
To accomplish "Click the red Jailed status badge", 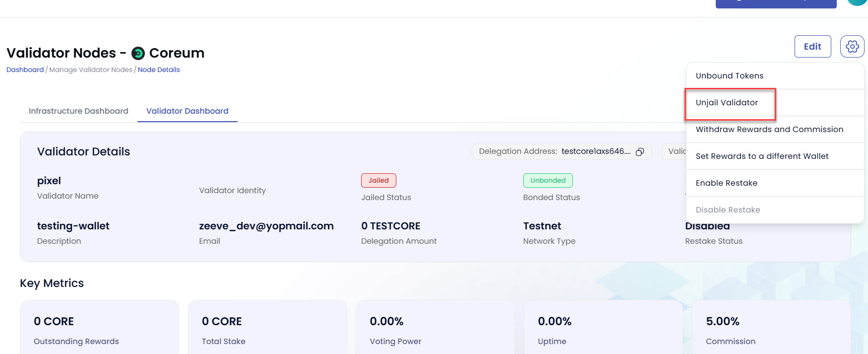I will click(378, 181).
